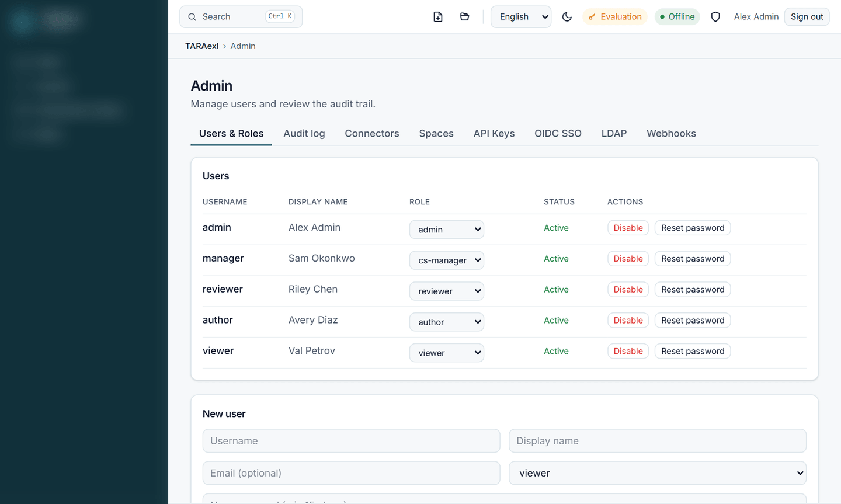841x504 pixels.
Task: Select the Users & Roles tab
Action: [231, 134]
